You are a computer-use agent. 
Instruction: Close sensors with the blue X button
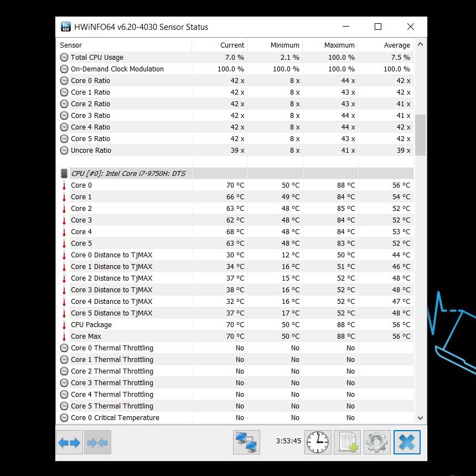click(x=407, y=442)
